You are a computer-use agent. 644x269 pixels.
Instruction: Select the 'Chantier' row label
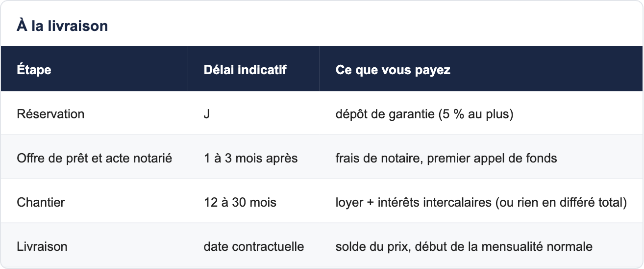click(41, 202)
